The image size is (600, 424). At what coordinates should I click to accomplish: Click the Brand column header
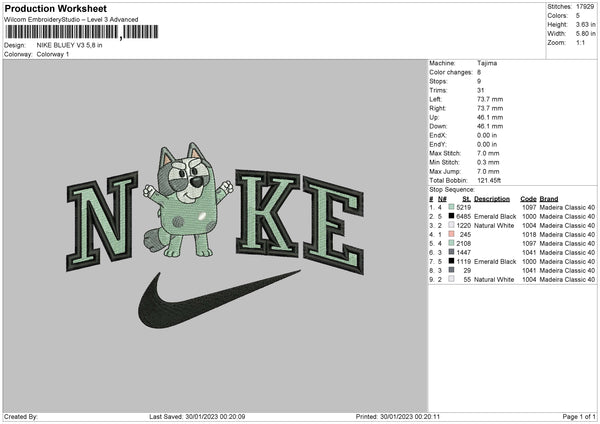click(549, 199)
